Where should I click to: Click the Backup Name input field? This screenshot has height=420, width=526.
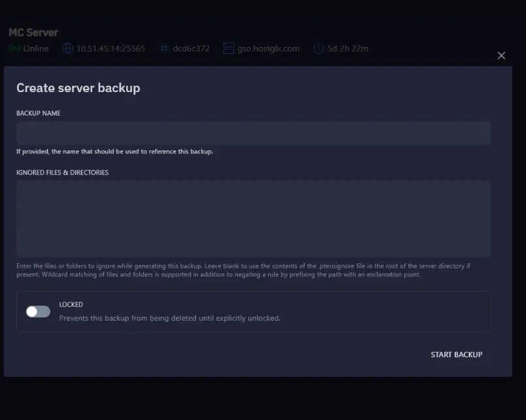point(254,133)
